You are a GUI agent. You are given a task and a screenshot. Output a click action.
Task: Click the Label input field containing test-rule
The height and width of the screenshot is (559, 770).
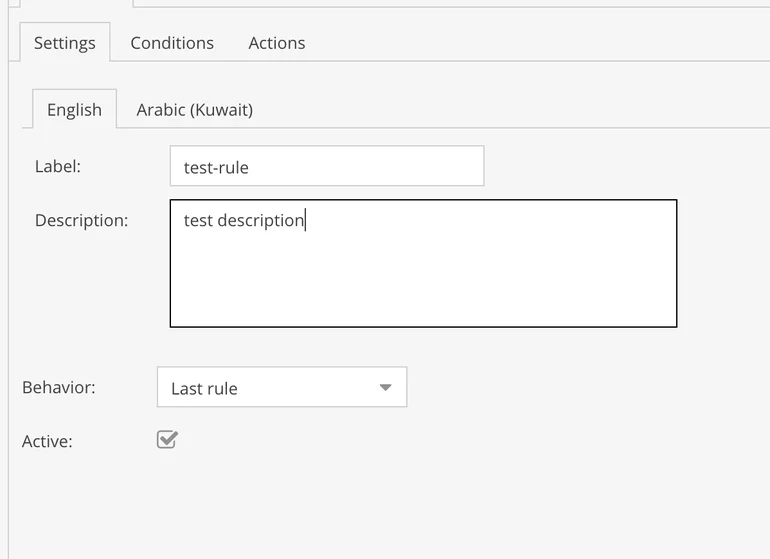click(x=327, y=166)
